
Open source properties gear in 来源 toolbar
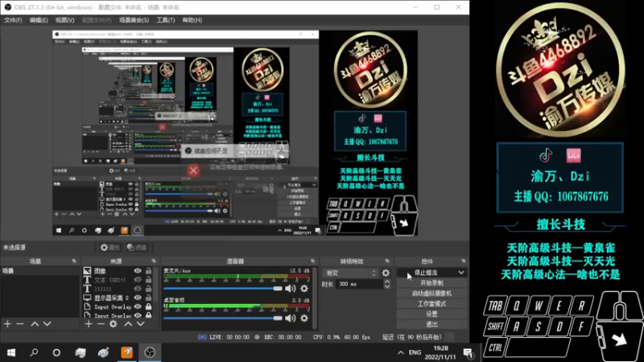point(114,324)
